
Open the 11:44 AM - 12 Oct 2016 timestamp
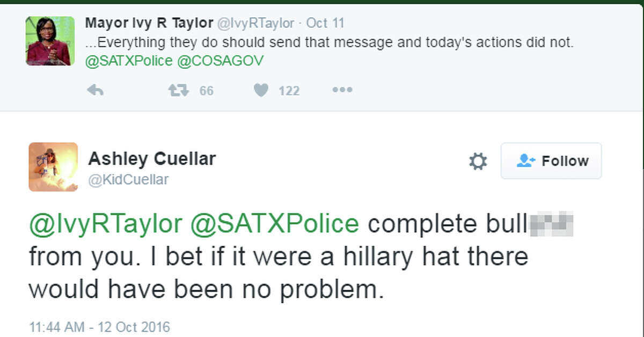[x=99, y=326]
